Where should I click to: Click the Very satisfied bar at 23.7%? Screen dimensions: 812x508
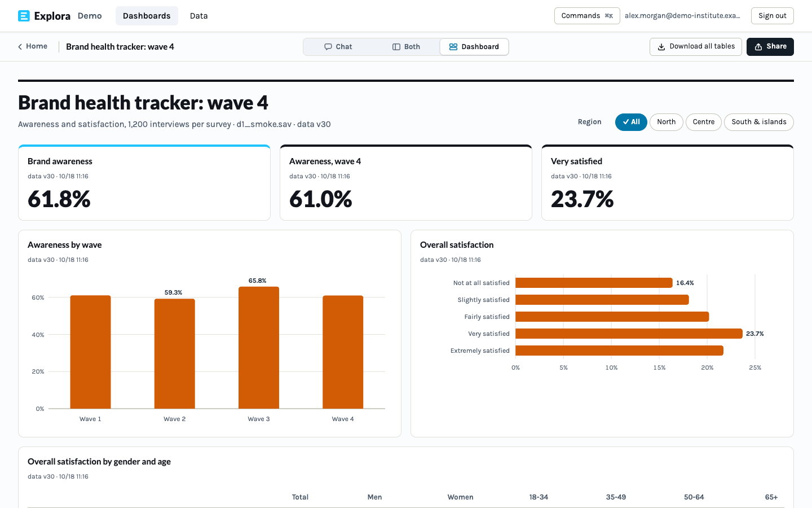629,334
